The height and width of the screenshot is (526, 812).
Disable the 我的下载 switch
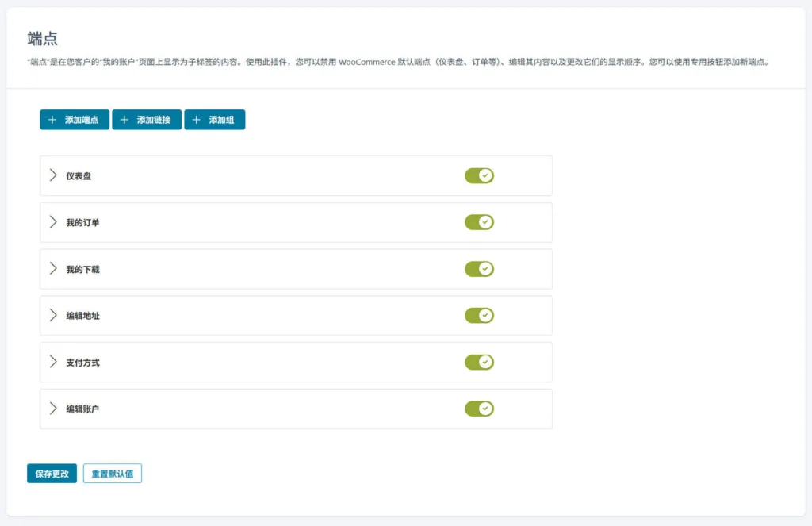tap(479, 269)
